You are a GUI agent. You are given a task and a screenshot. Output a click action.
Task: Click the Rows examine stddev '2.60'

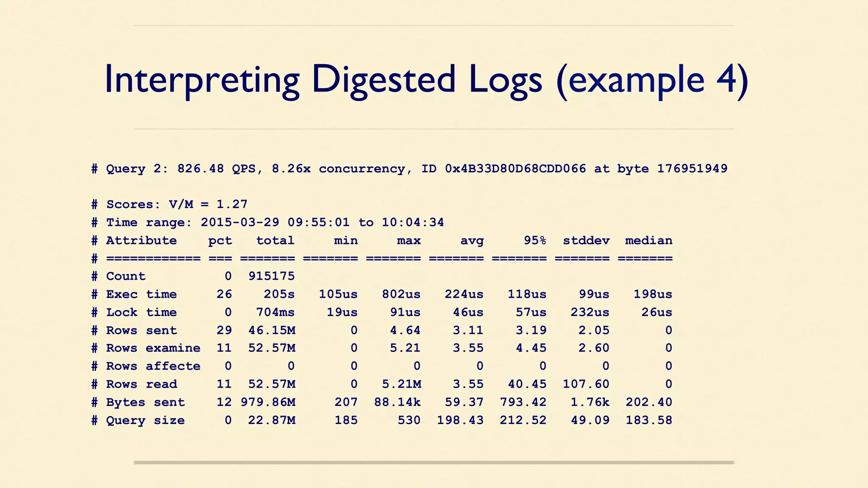click(594, 348)
